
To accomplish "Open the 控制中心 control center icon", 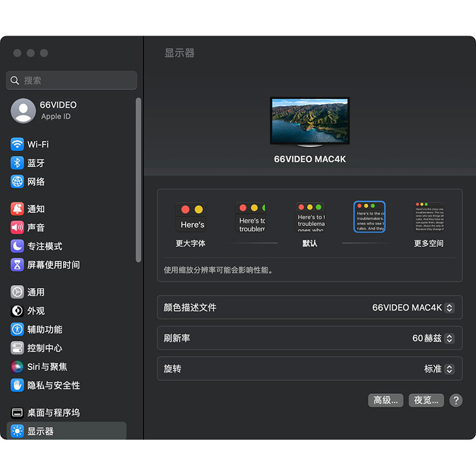I will 17,348.
